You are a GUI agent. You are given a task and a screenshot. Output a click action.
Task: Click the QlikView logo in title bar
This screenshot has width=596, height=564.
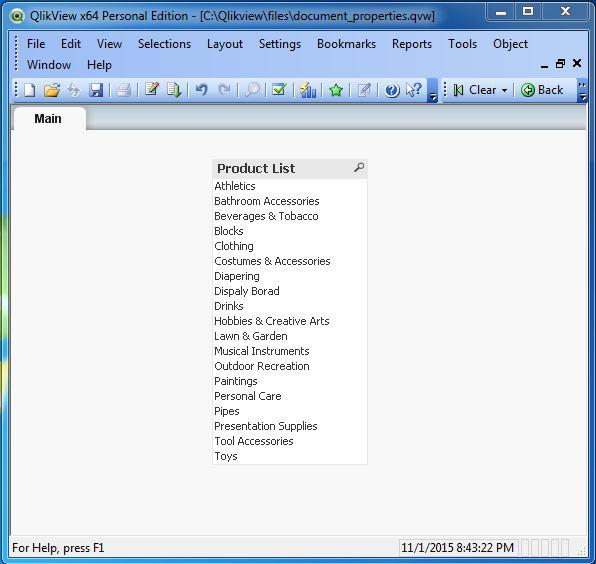click(17, 16)
